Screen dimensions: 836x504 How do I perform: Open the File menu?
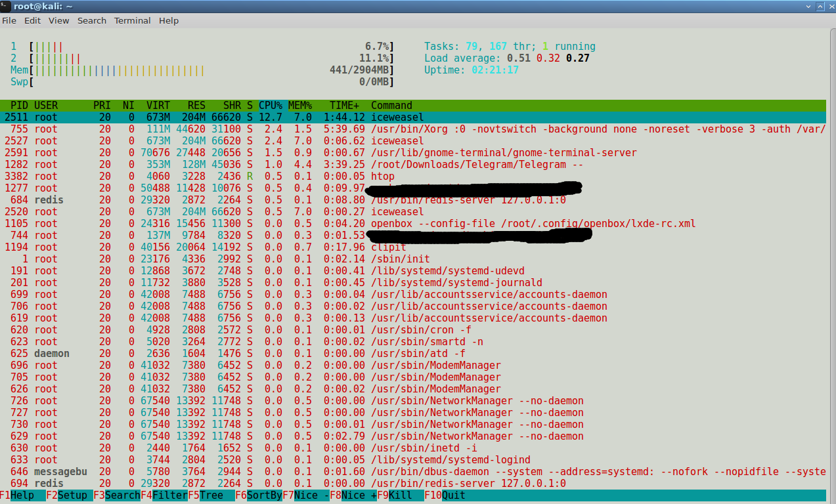pos(9,20)
